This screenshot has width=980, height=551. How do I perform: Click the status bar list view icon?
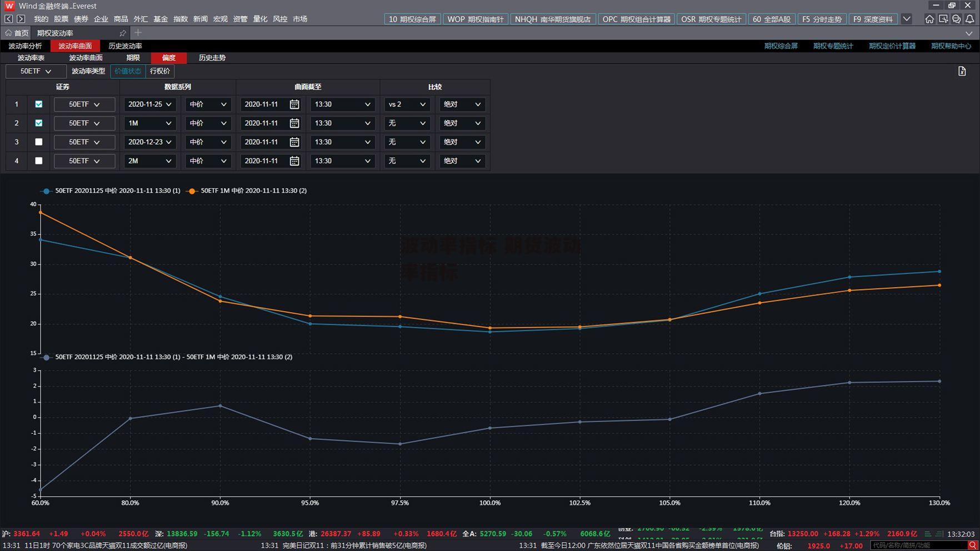(928, 534)
